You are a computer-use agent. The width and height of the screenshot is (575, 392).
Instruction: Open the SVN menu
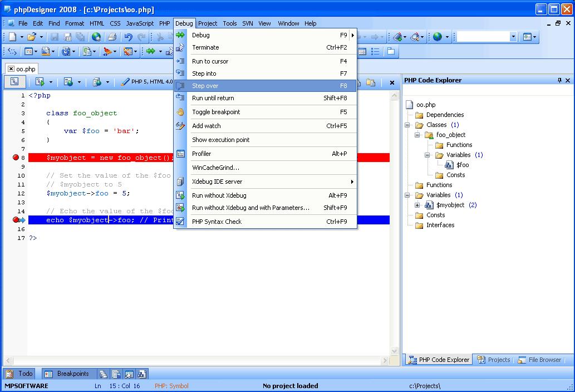pyautogui.click(x=248, y=23)
